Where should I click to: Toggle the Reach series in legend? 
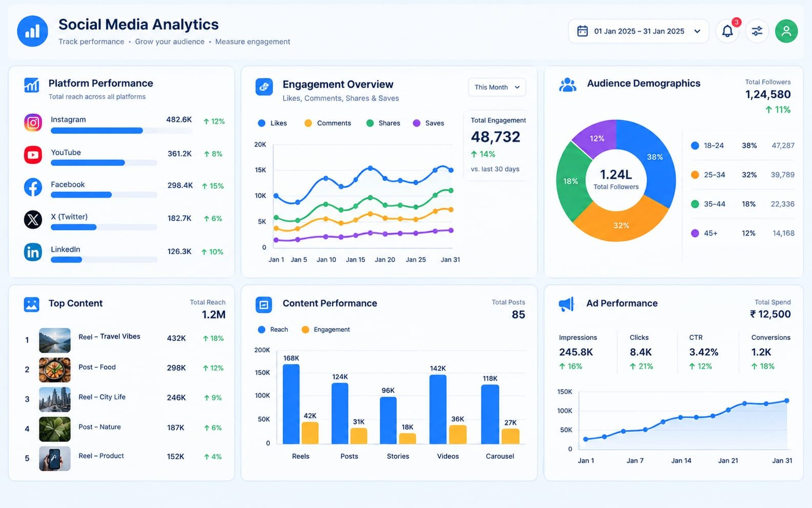tap(273, 330)
